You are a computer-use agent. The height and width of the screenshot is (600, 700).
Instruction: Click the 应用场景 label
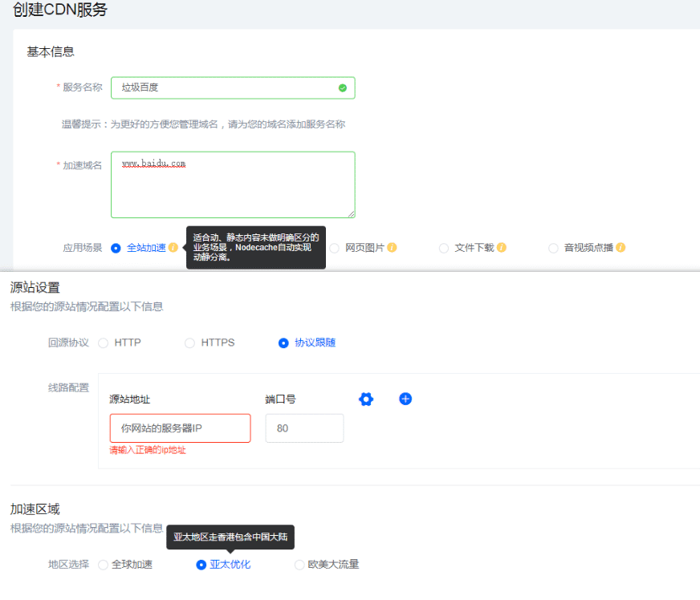click(x=83, y=248)
